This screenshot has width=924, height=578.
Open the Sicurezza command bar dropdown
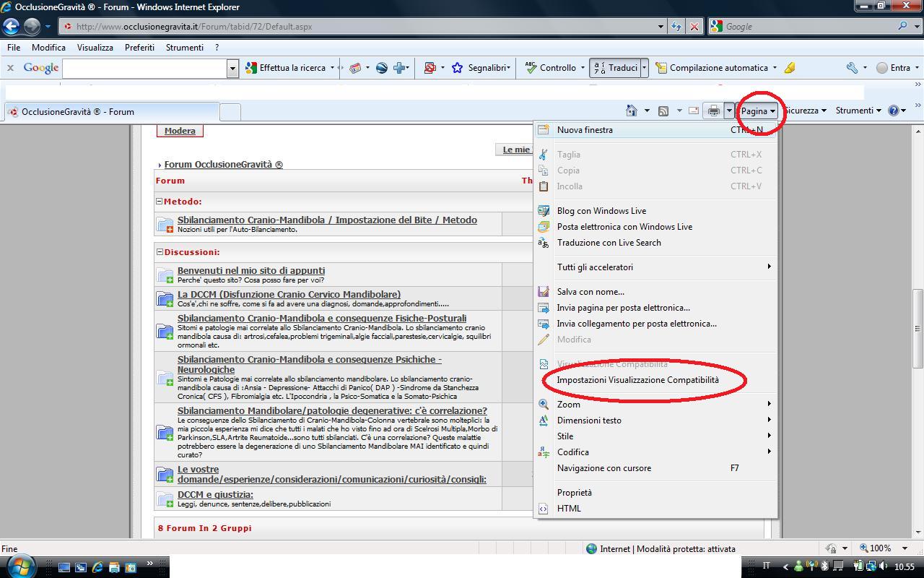[804, 111]
